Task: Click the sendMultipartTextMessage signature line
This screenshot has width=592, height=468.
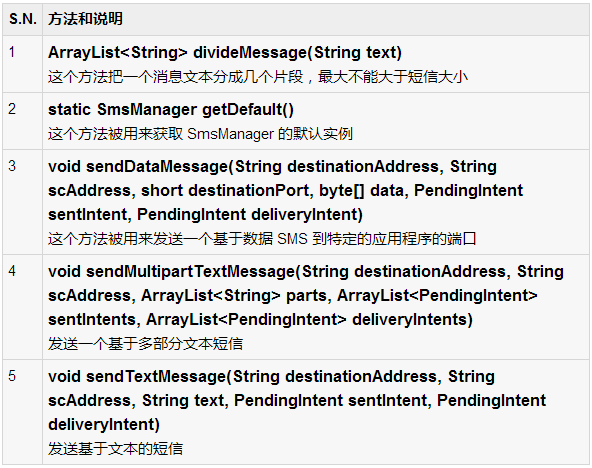Action: pos(306,272)
